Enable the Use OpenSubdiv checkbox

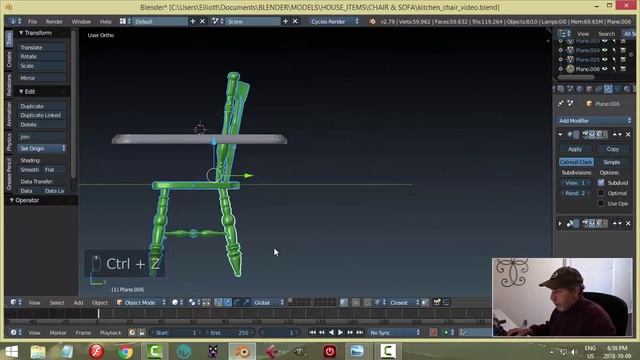(601, 203)
